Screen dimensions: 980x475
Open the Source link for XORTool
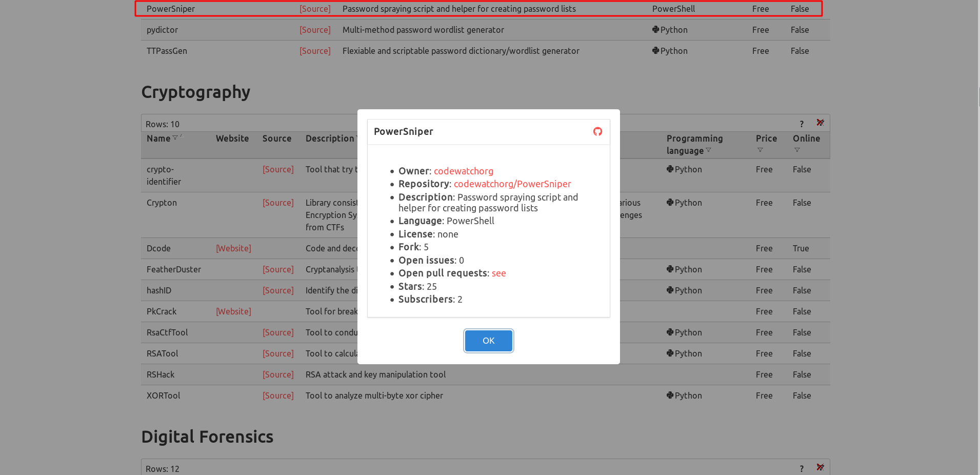click(x=278, y=396)
